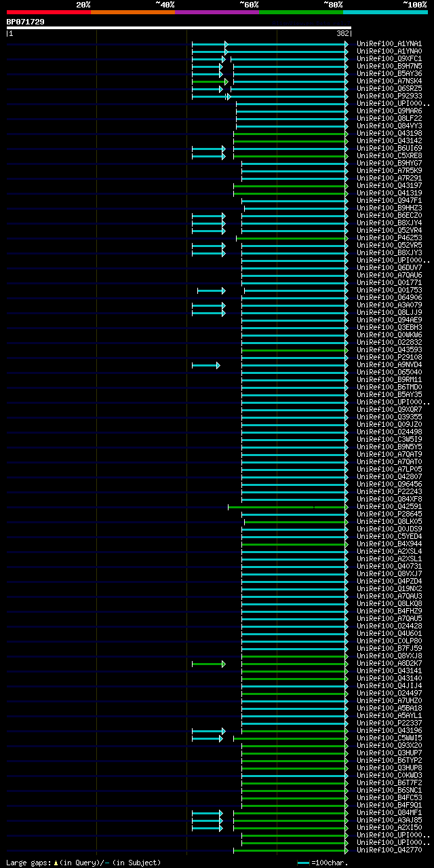
Task: Select the UniRef100_Q52VR4 label
Action: pos(389,230)
